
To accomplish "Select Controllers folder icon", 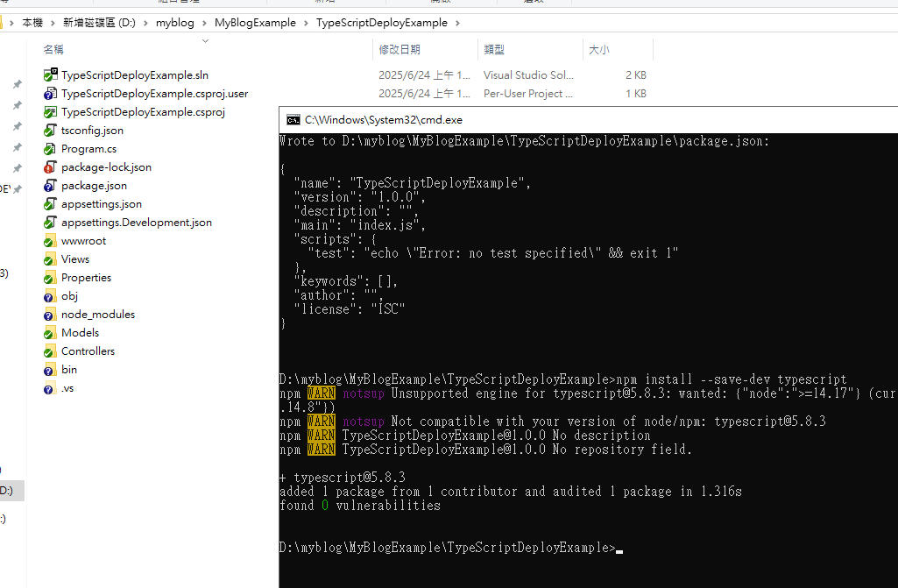I will click(x=51, y=351).
